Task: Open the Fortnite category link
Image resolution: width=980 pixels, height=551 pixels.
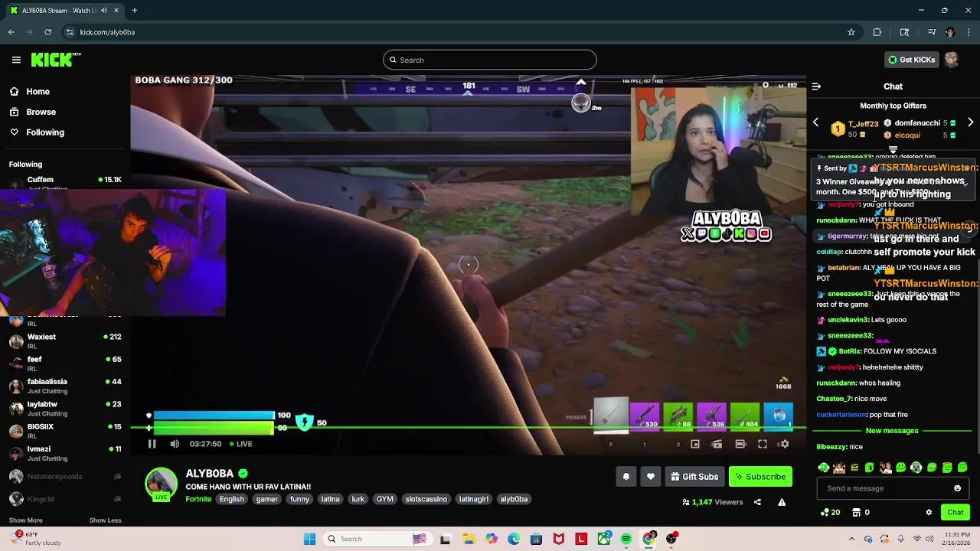Action: [x=198, y=499]
